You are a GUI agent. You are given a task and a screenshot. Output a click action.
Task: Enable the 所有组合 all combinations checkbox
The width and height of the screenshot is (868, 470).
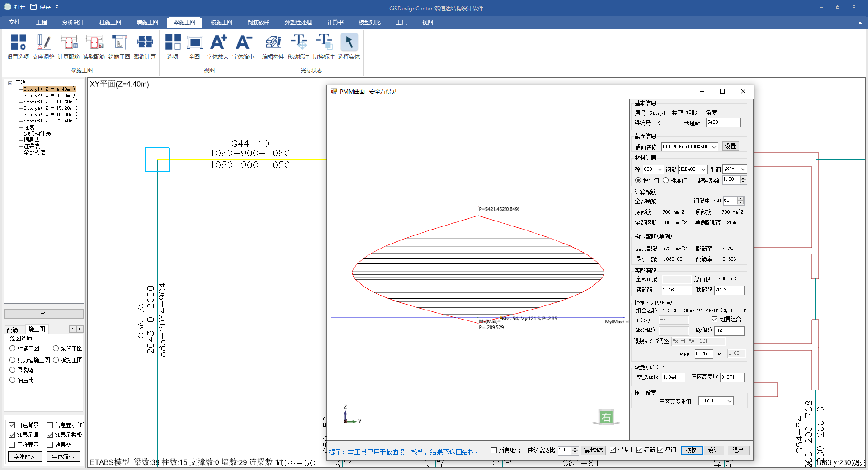pos(494,450)
